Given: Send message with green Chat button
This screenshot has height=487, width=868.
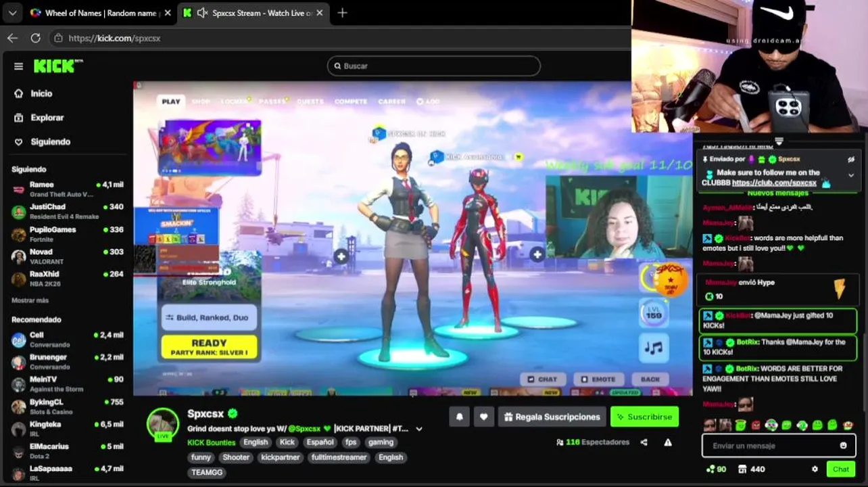Looking at the screenshot, I should click(841, 469).
